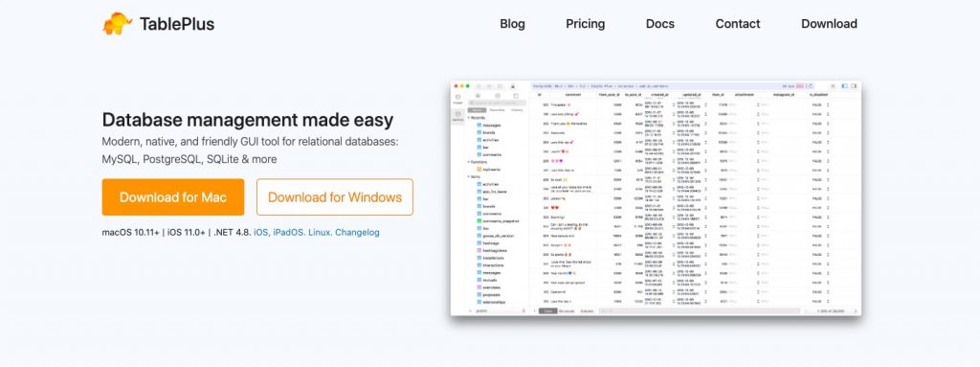Open the Blog page

click(513, 24)
